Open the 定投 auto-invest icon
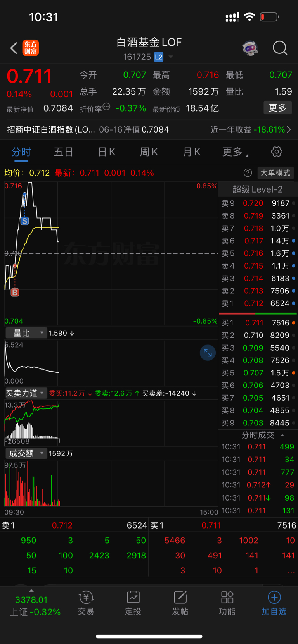The height and width of the screenshot is (644, 298). click(x=133, y=603)
